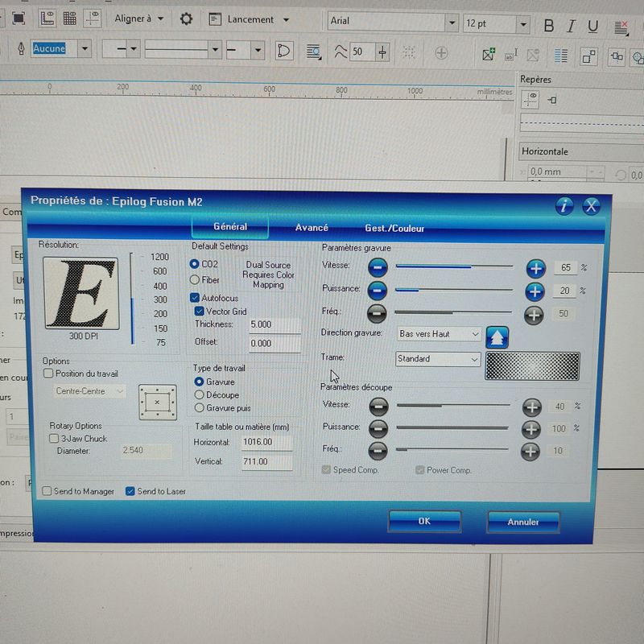Image resolution: width=644 pixels, height=644 pixels.
Task: Increase cutting Vitesse with plus button
Action: click(x=531, y=407)
